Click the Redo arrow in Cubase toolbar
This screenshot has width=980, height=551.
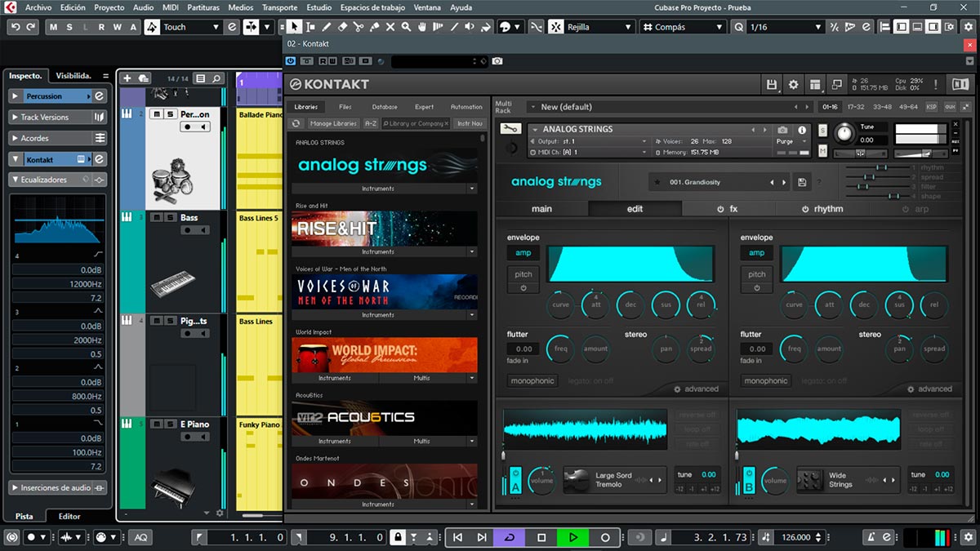(x=31, y=27)
